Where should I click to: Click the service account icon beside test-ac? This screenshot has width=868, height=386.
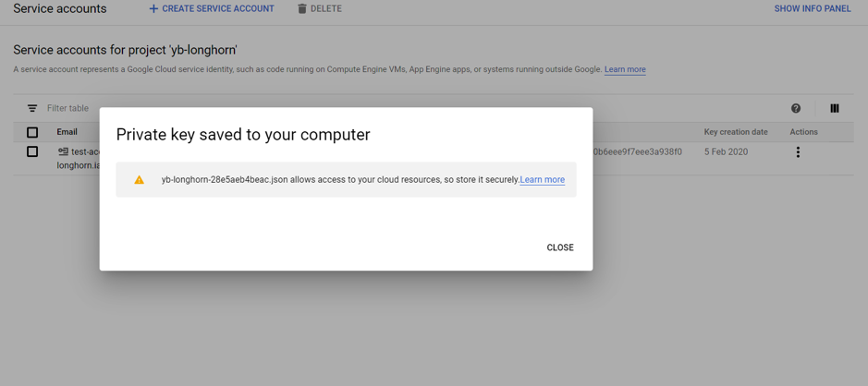[63, 151]
